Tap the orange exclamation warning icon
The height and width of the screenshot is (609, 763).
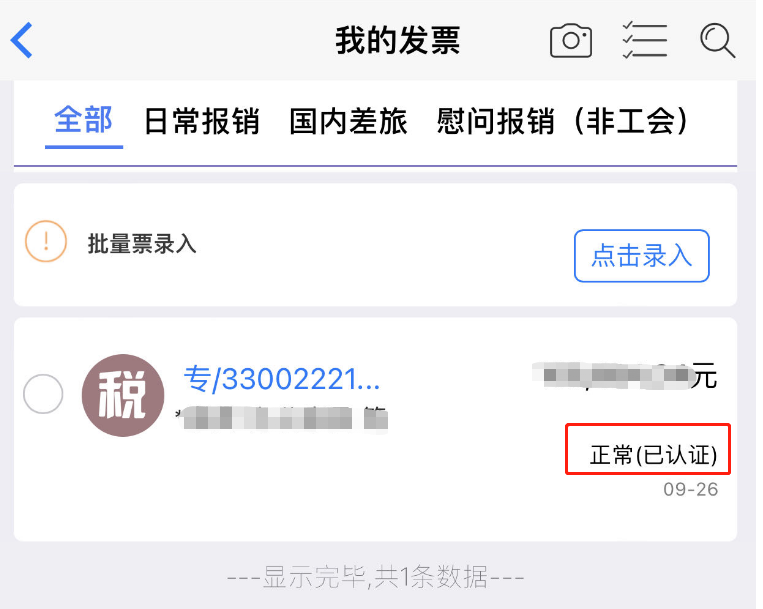click(x=46, y=241)
